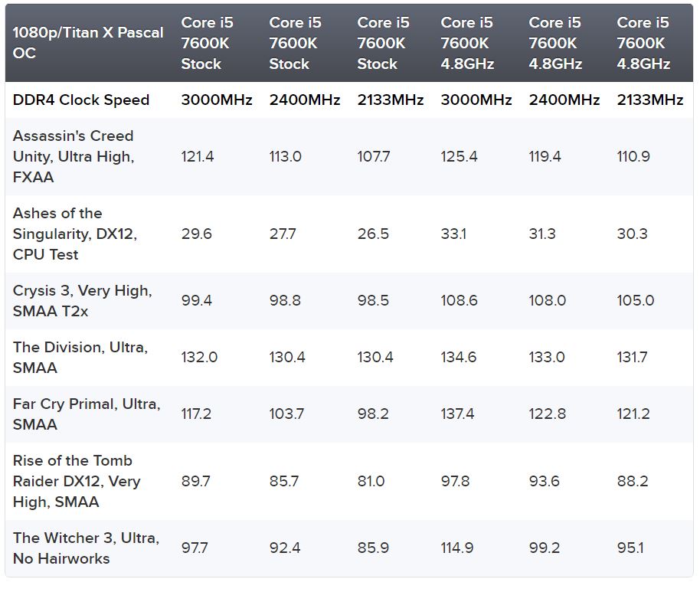Click the 114.9 value for The Witcher 3
Viewport: 700px width, 592px height.
[457, 548]
